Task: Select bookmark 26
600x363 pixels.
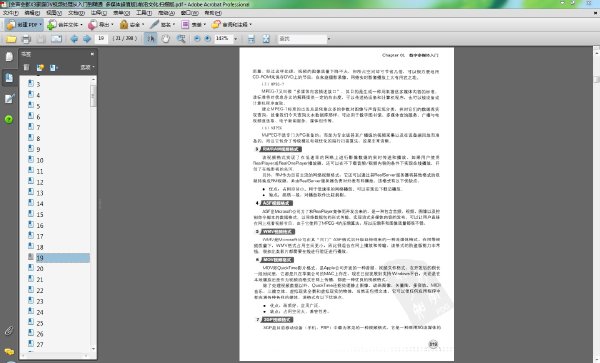Action: pyautogui.click(x=40, y=334)
